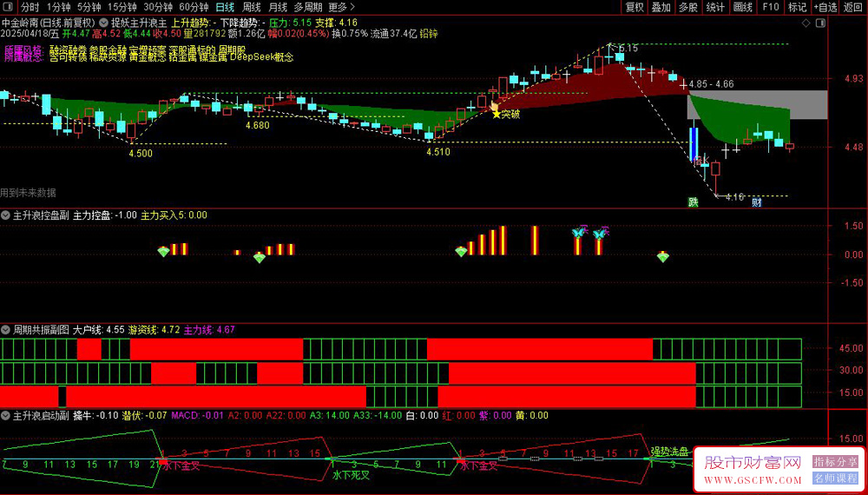Click the 强势洗盘 label

click(x=669, y=452)
